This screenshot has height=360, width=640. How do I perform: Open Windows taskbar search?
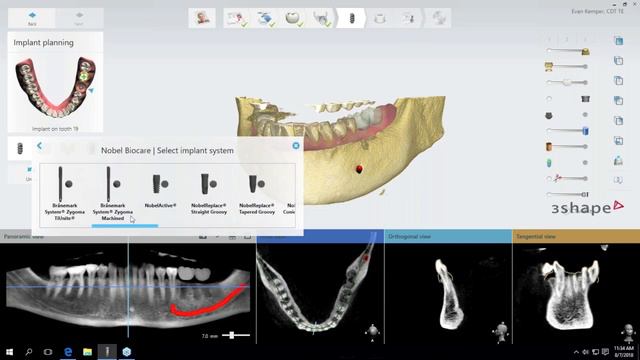point(29,351)
